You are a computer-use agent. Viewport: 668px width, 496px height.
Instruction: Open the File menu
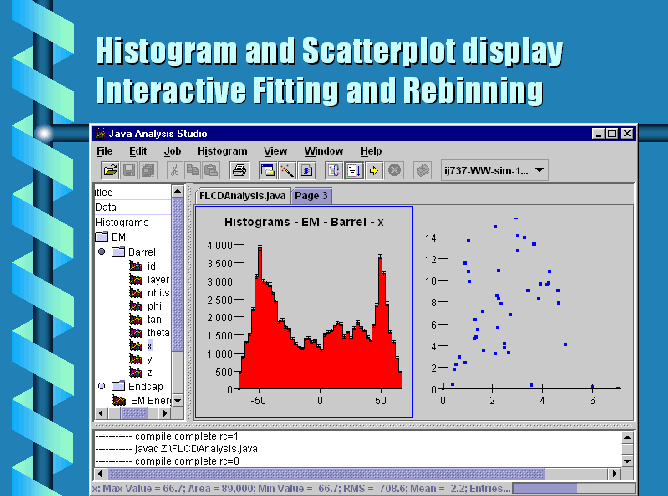[105, 151]
